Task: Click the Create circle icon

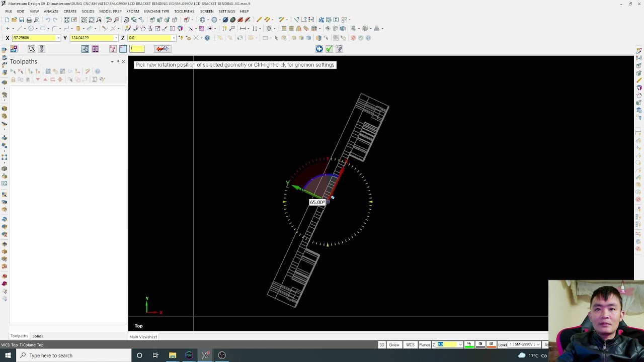Action: point(31,28)
